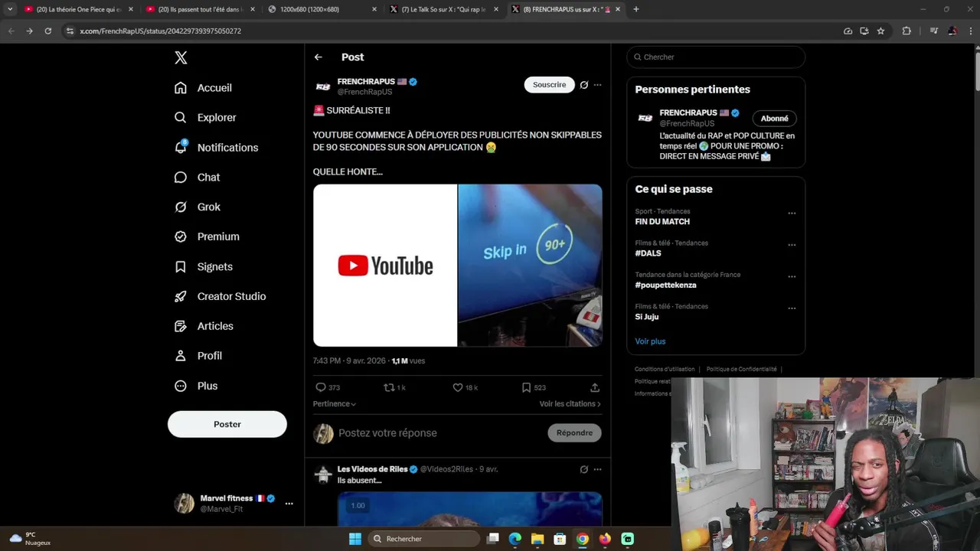Click Voir plus under trends
The width and height of the screenshot is (980, 551).
coord(650,341)
